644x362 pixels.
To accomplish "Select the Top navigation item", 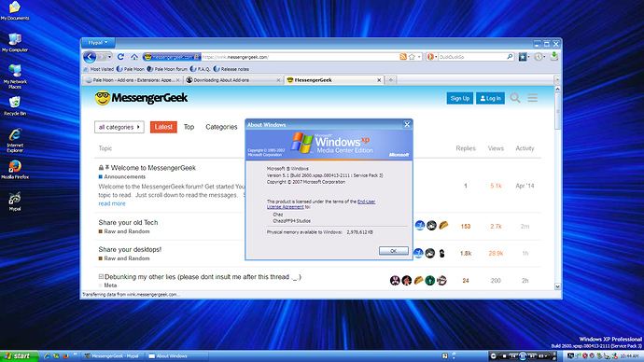I will point(189,127).
